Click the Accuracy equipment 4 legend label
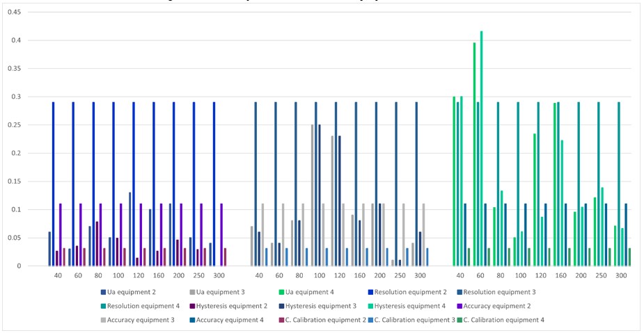This screenshot has height=333, width=644. (234, 320)
